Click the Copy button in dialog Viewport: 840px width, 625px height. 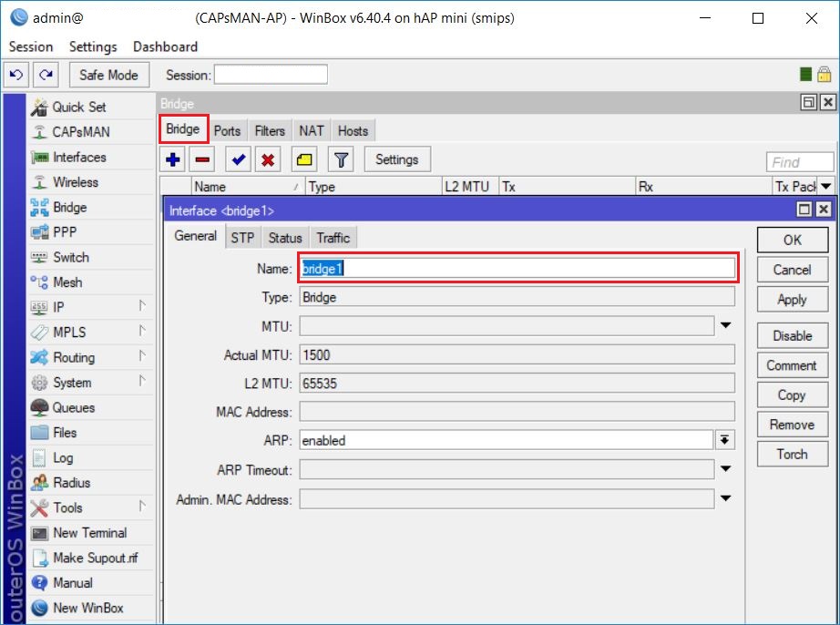(793, 395)
